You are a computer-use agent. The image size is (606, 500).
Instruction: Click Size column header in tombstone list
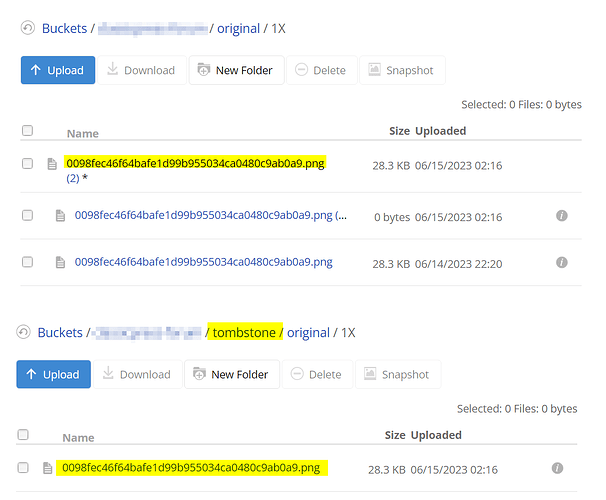395,435
